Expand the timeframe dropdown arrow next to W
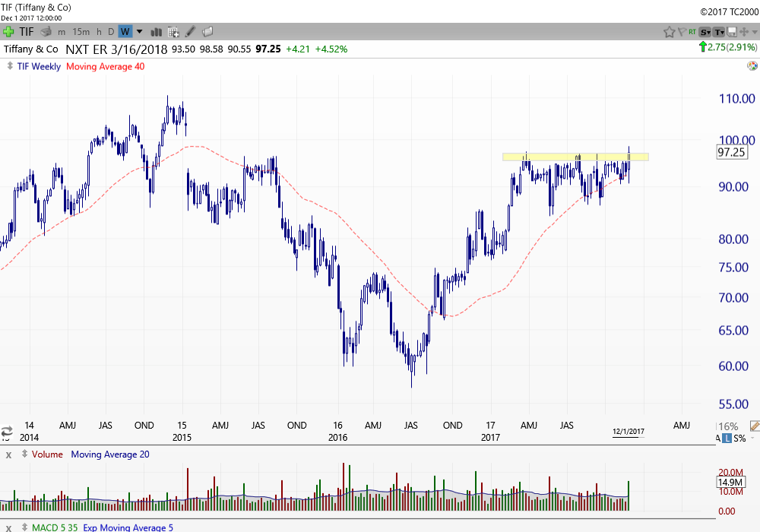The width and height of the screenshot is (760, 532). click(x=139, y=31)
